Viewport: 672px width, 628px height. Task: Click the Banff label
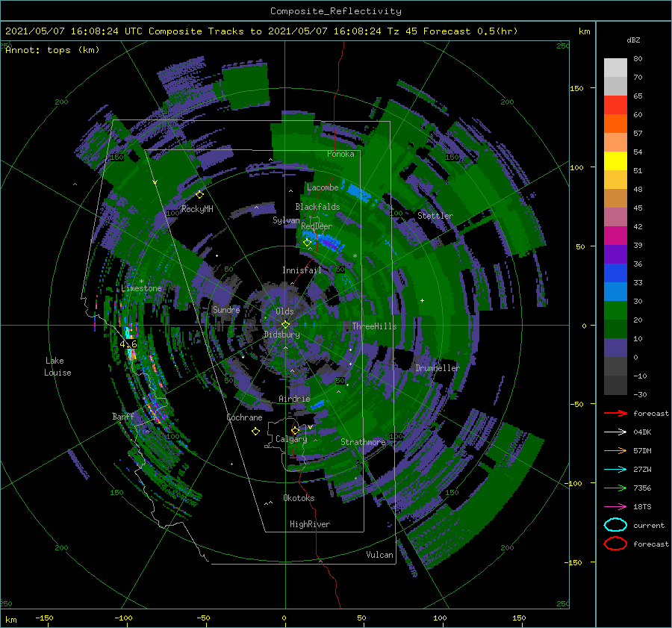tap(123, 417)
